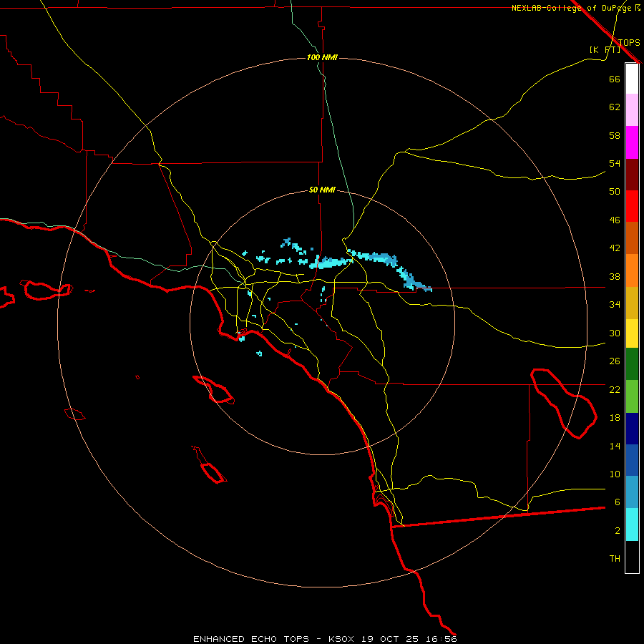
Task: Click the 58 legend value
Action: pyautogui.click(x=615, y=135)
